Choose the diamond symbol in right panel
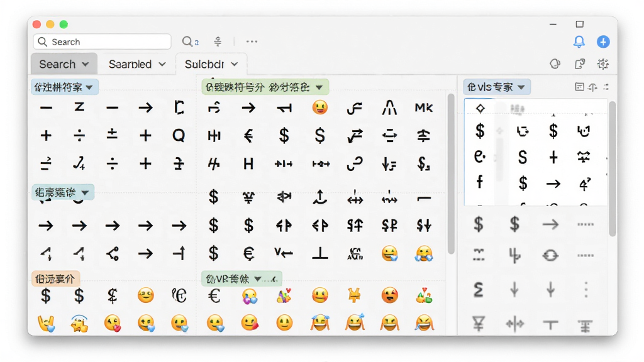The image size is (644, 362). (x=480, y=108)
